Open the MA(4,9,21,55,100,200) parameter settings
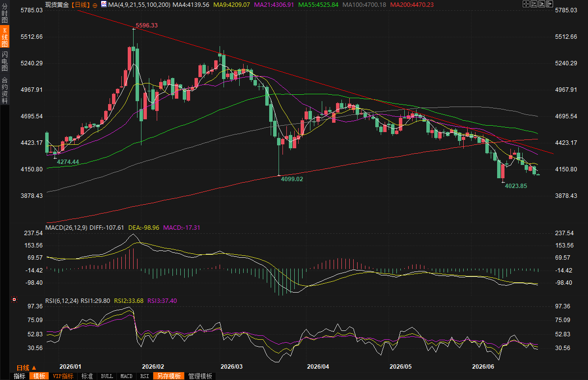Screen dimensions: 588x380 pyautogui.click(x=139, y=5)
